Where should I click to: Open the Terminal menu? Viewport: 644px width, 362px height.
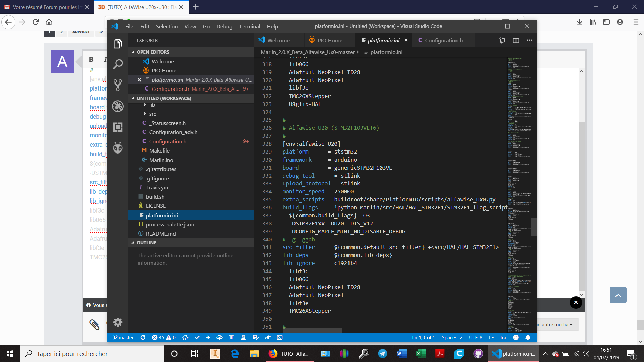[249, 26]
